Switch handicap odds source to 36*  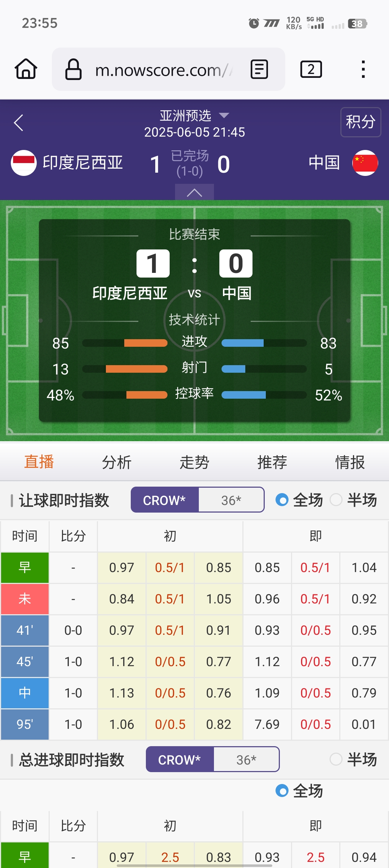[231, 500]
